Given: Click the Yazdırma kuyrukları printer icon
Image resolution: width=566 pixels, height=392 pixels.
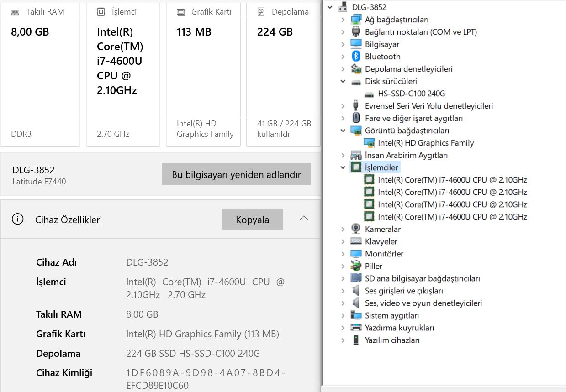Looking at the screenshot, I should point(356,328).
